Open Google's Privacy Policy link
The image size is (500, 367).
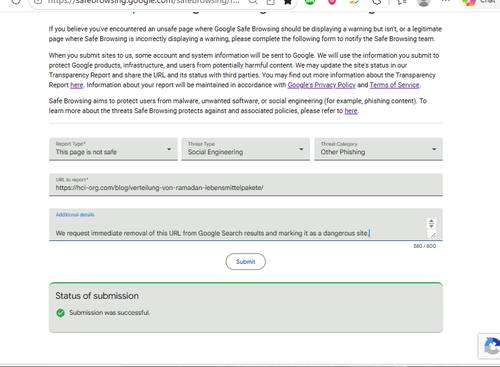click(x=321, y=85)
